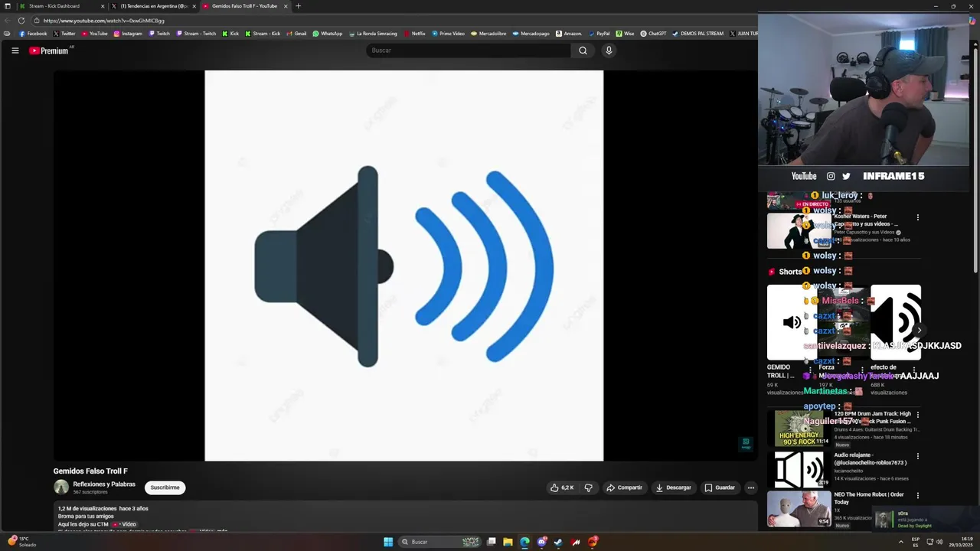
Task: Open options for 120 BPM Drum Jam
Action: point(917,415)
